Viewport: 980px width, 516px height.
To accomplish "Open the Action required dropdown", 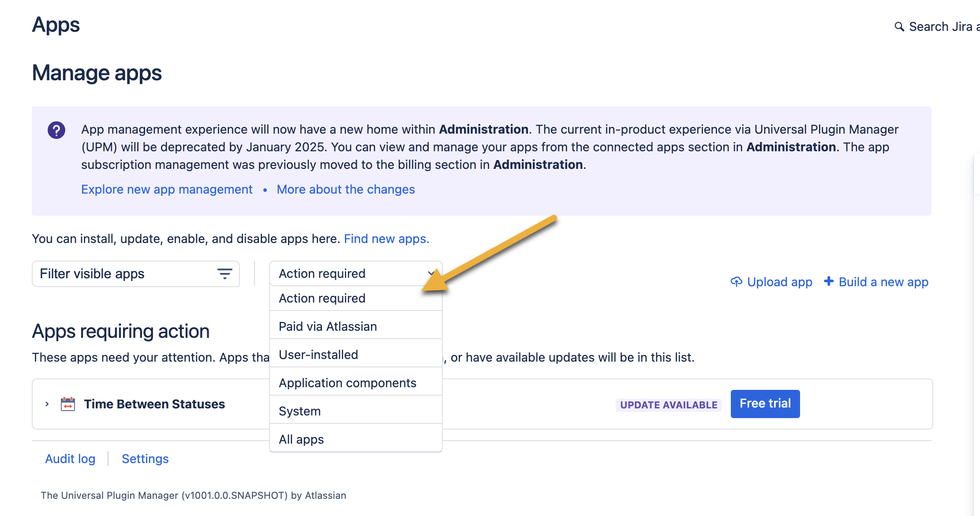I will [x=355, y=273].
